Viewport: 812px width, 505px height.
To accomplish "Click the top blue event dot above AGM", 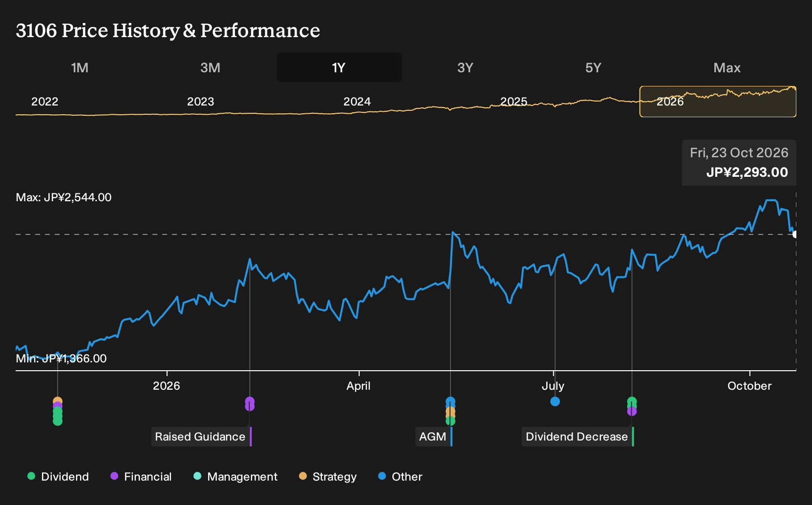I will pos(450,401).
